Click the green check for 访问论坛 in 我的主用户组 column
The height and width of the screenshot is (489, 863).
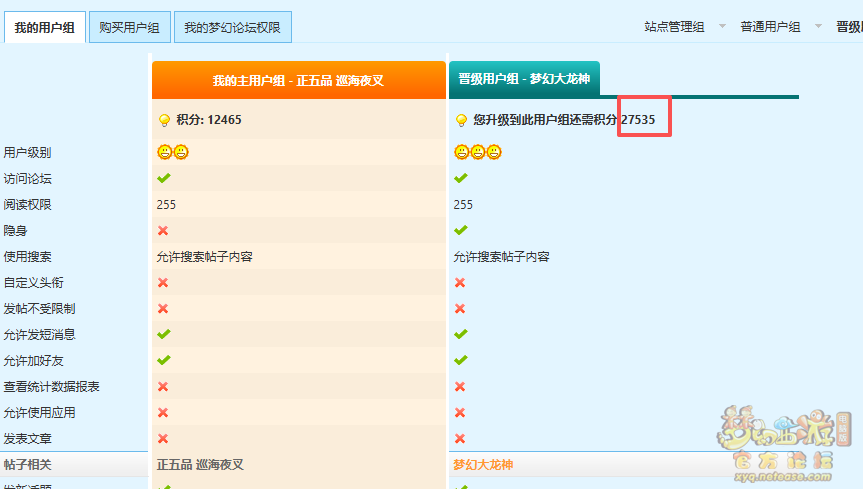point(163,178)
